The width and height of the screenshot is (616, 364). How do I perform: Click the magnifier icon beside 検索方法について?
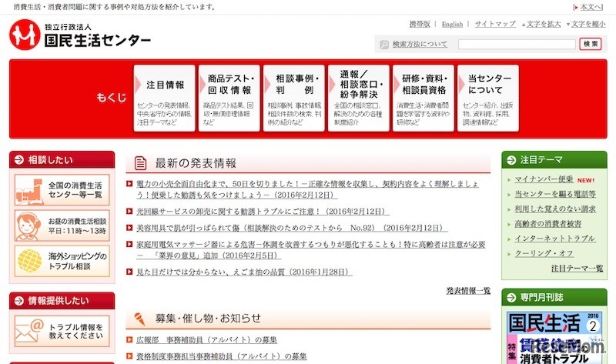(384, 45)
